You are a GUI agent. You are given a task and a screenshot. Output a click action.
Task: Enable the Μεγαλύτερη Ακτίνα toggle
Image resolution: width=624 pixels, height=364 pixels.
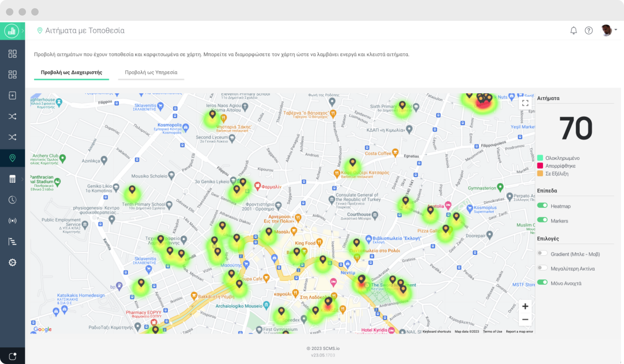point(542,268)
